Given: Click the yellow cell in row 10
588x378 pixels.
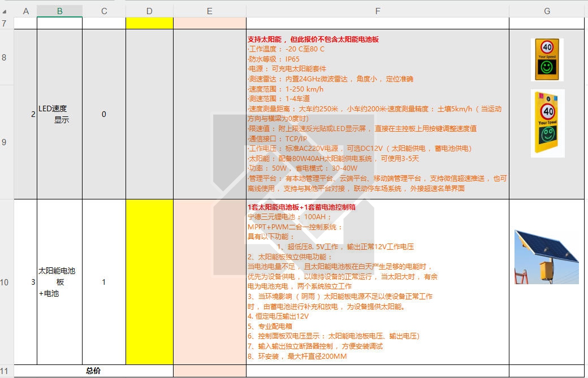Looking at the screenshot, I should [149, 282].
